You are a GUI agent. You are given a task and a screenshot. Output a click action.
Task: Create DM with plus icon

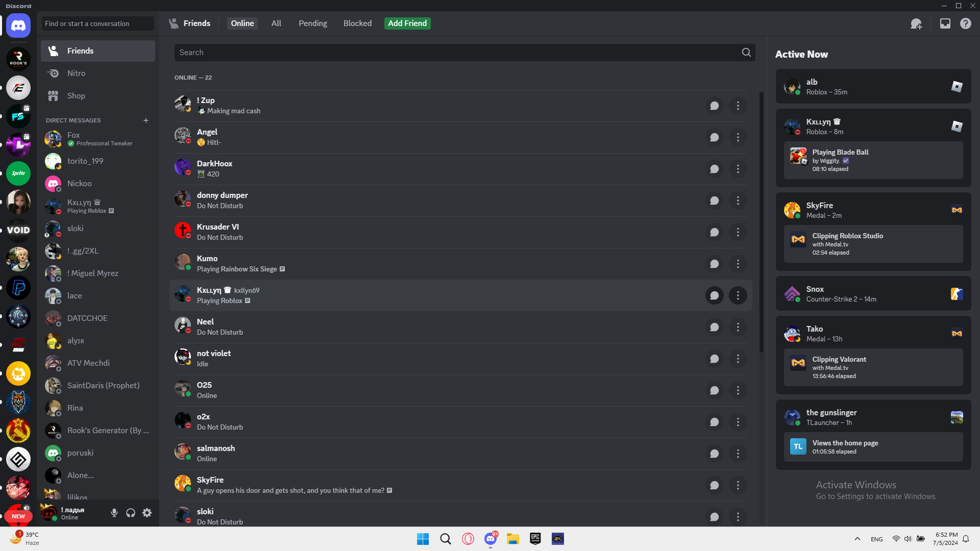(146, 120)
